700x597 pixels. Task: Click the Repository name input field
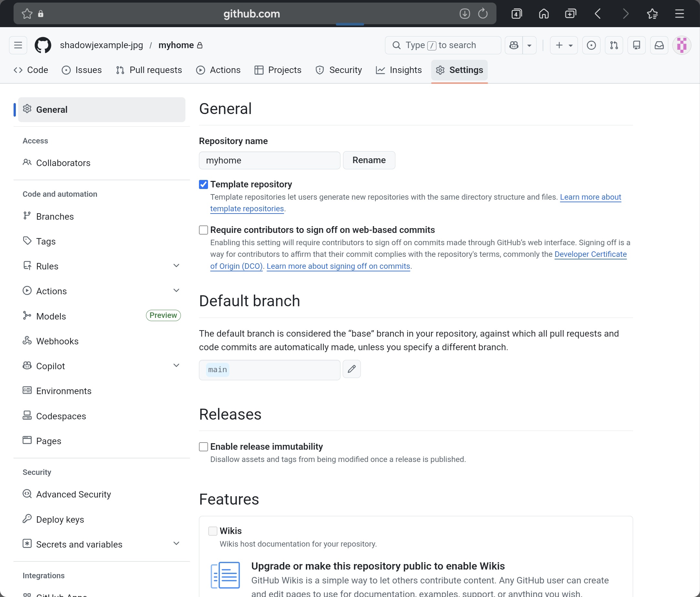pos(269,161)
